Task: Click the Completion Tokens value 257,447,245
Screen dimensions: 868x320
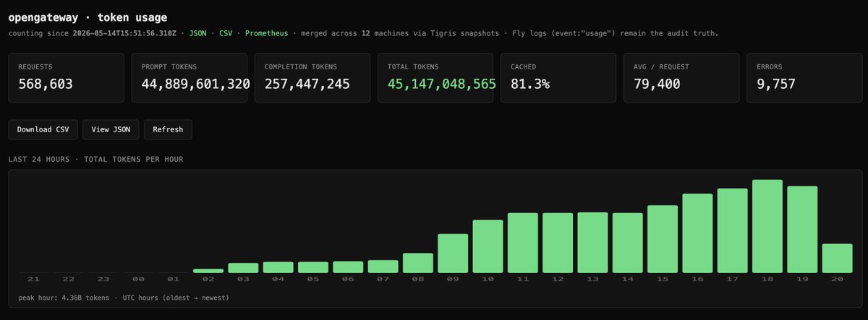Action: pyautogui.click(x=307, y=84)
